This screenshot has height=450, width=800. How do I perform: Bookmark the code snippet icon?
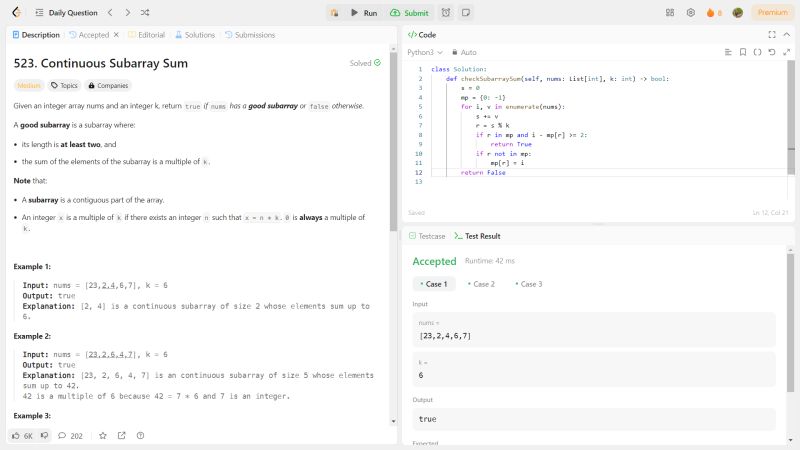click(x=743, y=52)
